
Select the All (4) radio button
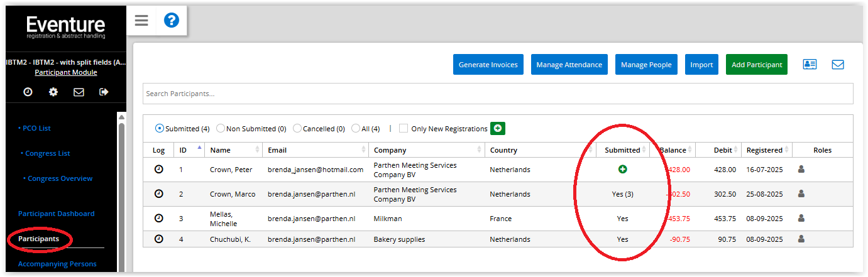tap(356, 129)
